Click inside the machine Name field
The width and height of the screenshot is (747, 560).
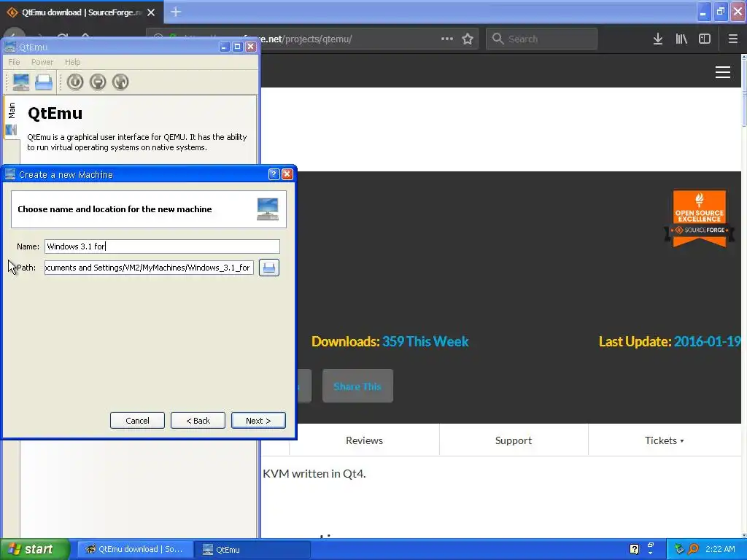[162, 246]
